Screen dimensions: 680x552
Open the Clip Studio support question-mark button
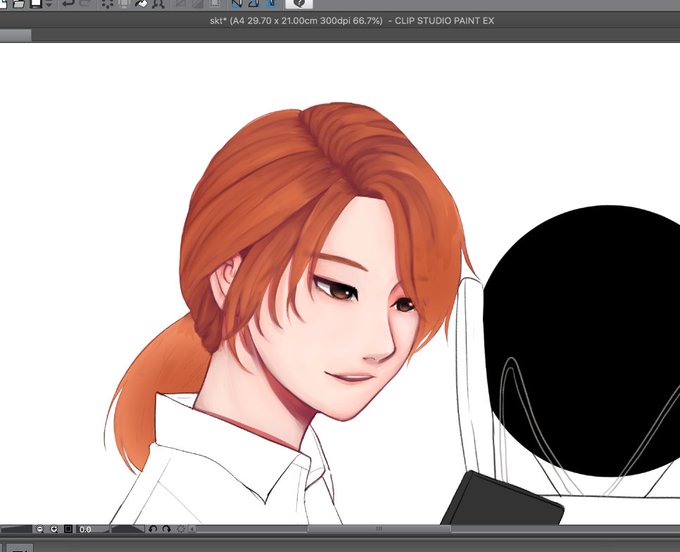point(299,3)
